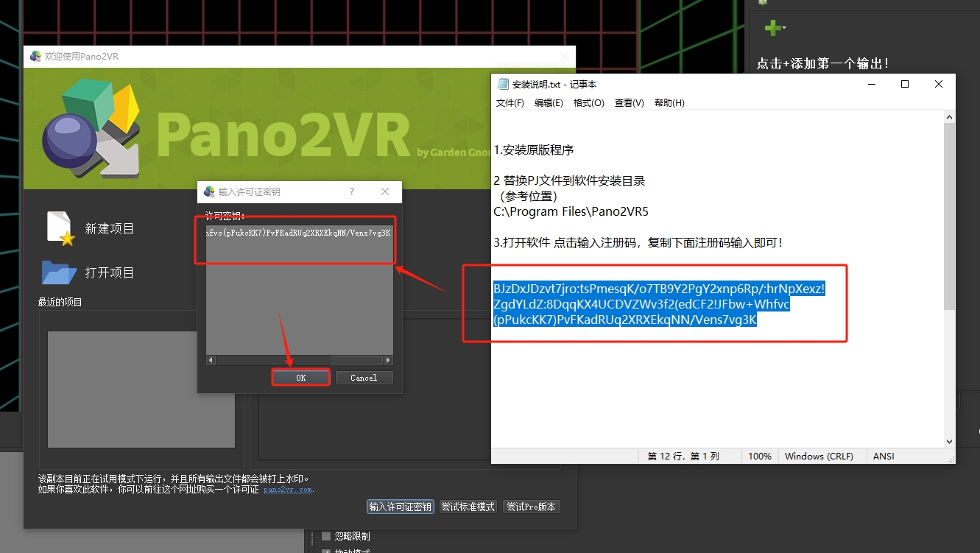Click the license key text input field

(x=299, y=289)
